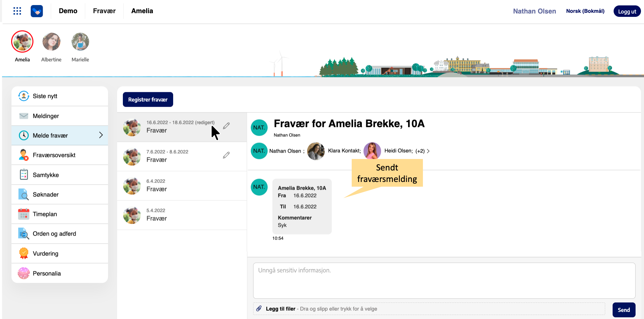Click the paperclip attach files icon
The image size is (644, 319).
point(259,309)
